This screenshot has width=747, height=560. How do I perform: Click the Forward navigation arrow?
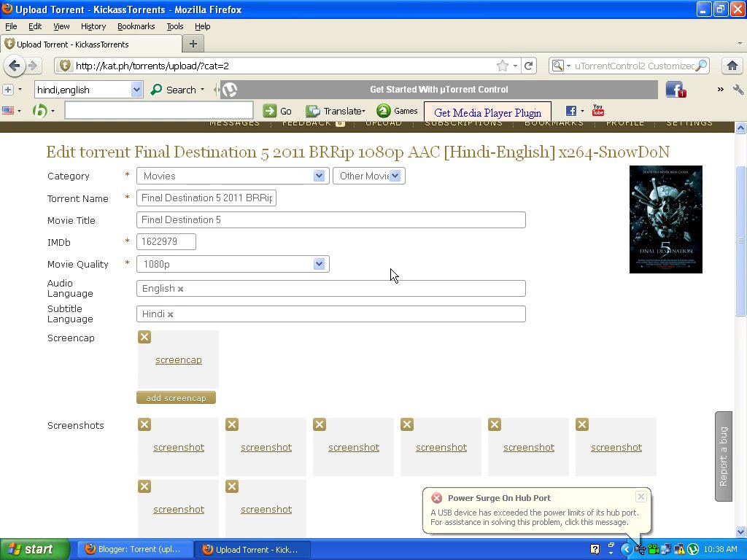point(32,66)
